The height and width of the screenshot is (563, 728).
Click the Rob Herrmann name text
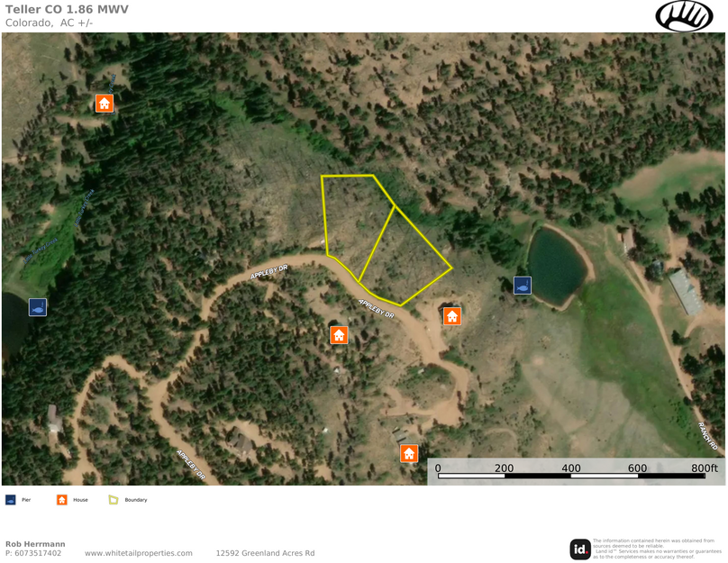click(x=35, y=544)
